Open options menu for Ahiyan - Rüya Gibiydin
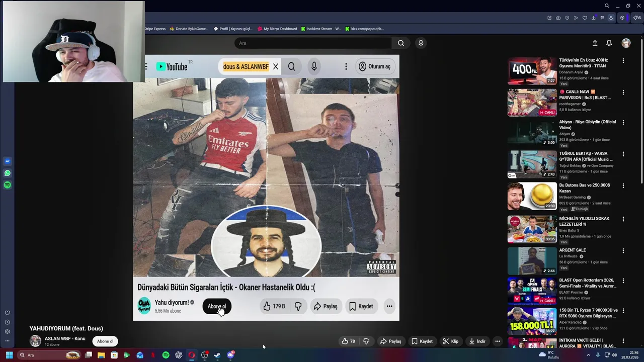 pyautogui.click(x=623, y=122)
